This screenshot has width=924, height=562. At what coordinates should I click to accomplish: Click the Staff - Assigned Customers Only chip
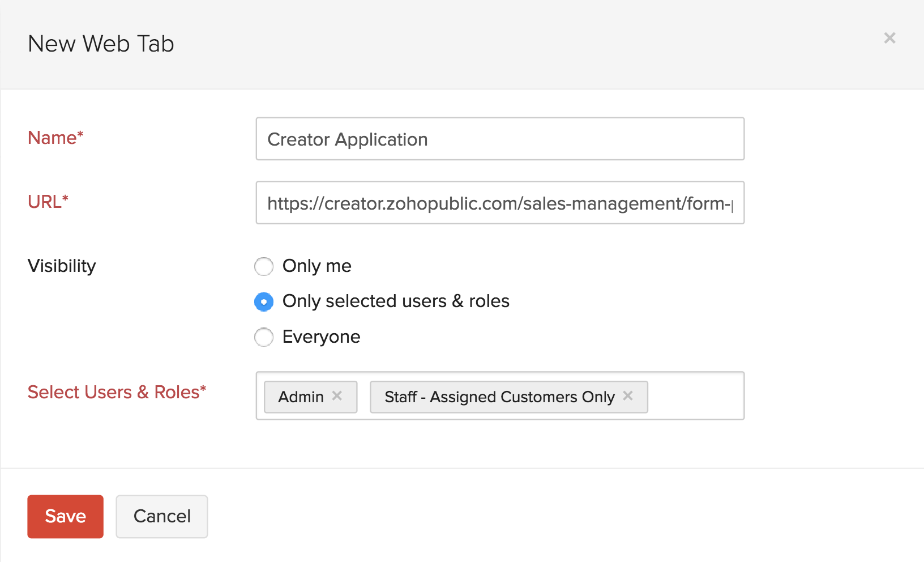coord(498,397)
